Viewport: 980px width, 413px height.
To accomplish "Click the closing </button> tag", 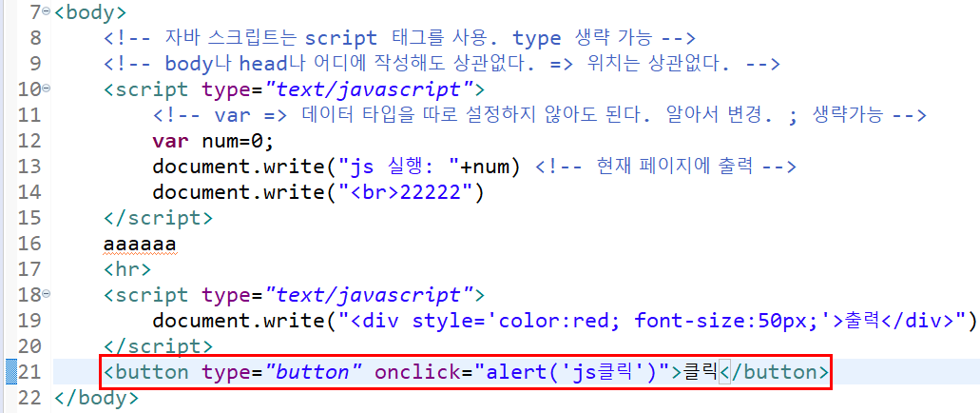I will click(775, 372).
